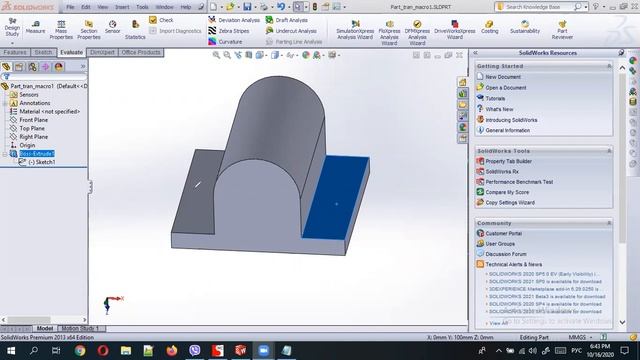
Task: Expand the Design Study dropdown arrow
Action: pyautogui.click(x=12, y=42)
